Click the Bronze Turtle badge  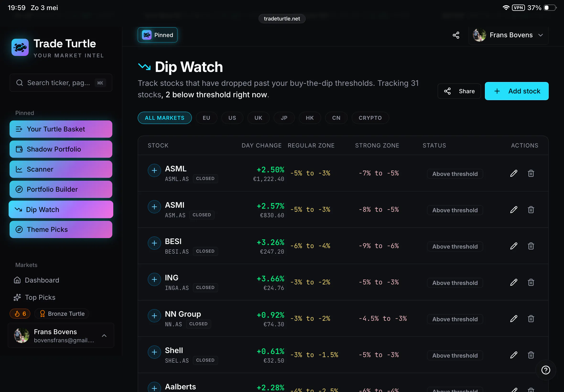coord(62,314)
